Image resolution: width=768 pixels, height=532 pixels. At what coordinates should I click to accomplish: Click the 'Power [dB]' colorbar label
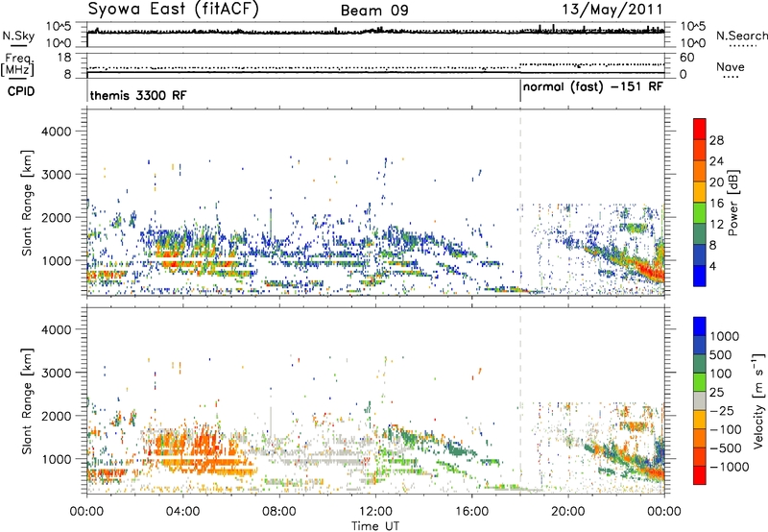point(733,203)
